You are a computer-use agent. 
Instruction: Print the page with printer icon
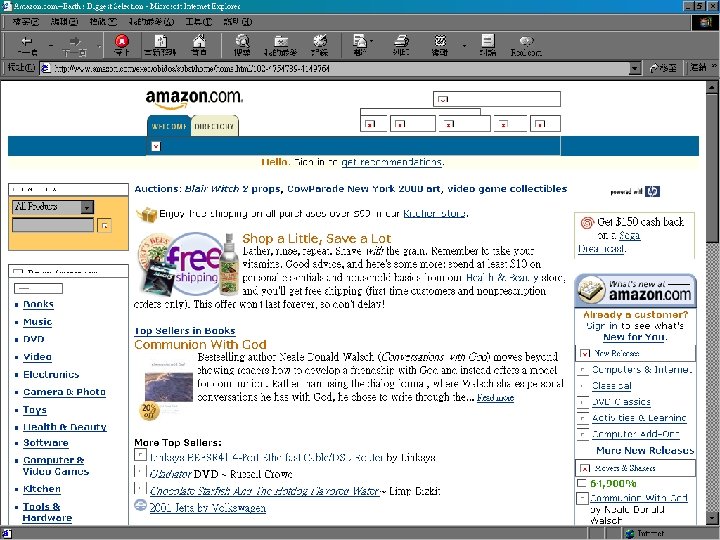401,45
